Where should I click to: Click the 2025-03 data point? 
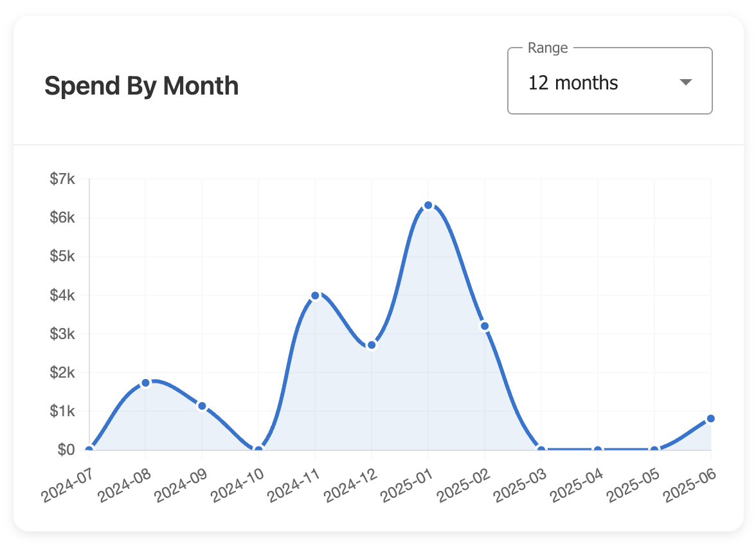point(541,450)
